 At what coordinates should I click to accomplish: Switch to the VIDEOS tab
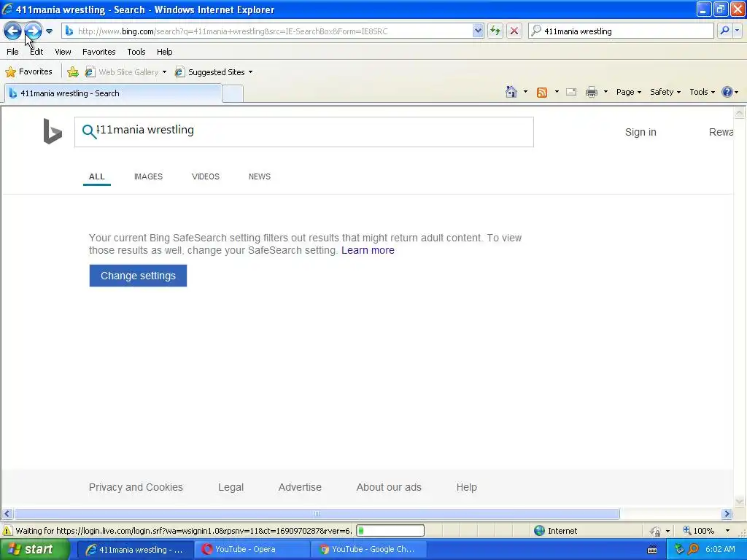click(205, 176)
